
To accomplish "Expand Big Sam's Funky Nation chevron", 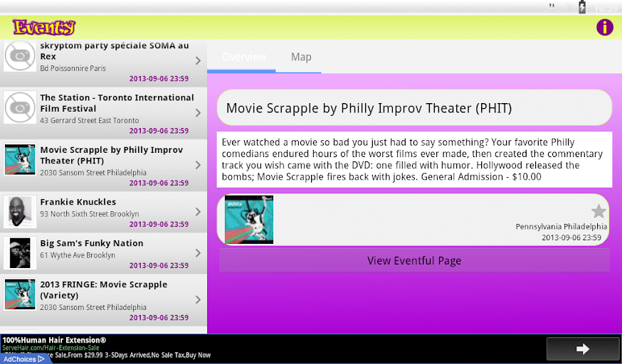I will tap(198, 253).
